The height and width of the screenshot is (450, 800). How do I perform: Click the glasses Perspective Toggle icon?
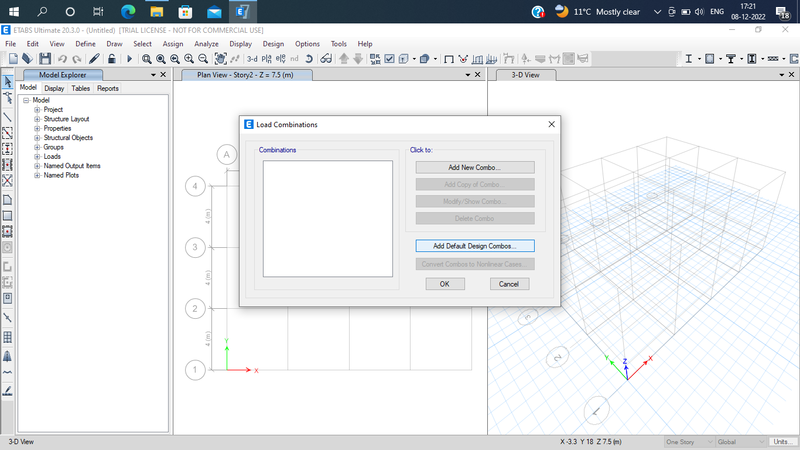coord(326,59)
